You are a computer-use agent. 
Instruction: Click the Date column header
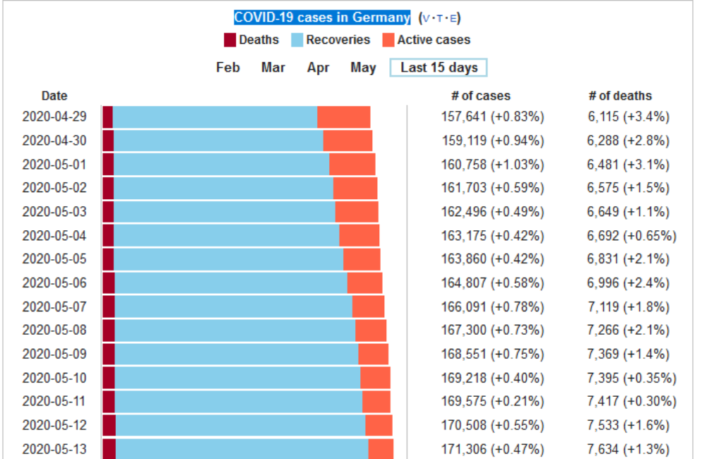tap(54, 96)
